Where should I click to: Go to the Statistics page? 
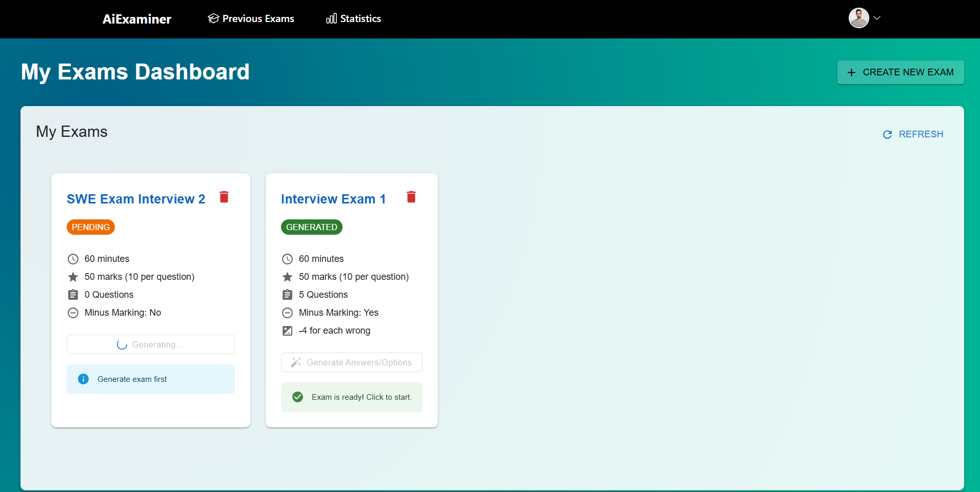(x=354, y=19)
